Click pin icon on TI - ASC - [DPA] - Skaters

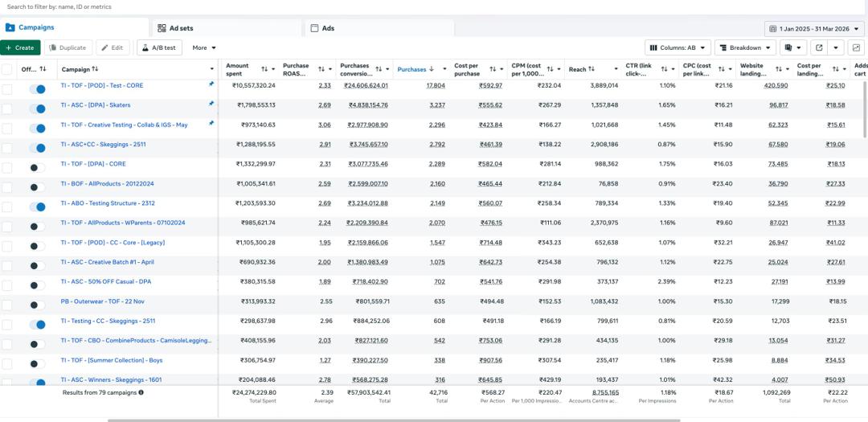click(211, 104)
